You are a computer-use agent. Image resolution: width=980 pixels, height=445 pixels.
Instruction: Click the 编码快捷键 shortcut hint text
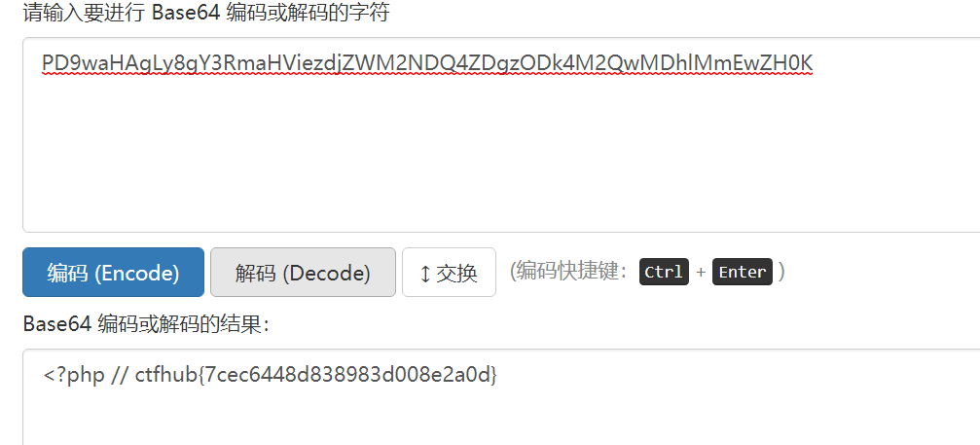[x=569, y=272]
